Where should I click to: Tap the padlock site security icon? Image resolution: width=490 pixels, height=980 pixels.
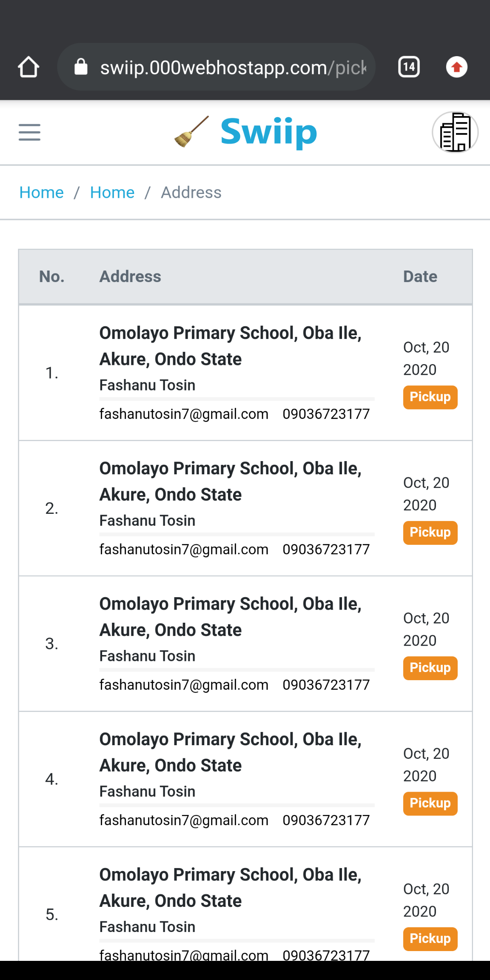pos(81,67)
